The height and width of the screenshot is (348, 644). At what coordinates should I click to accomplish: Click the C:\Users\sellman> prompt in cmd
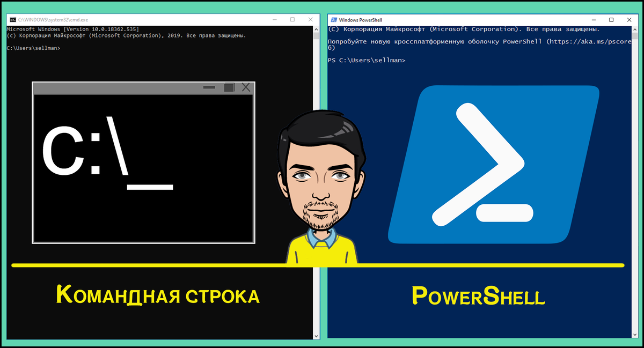pyautogui.click(x=33, y=48)
